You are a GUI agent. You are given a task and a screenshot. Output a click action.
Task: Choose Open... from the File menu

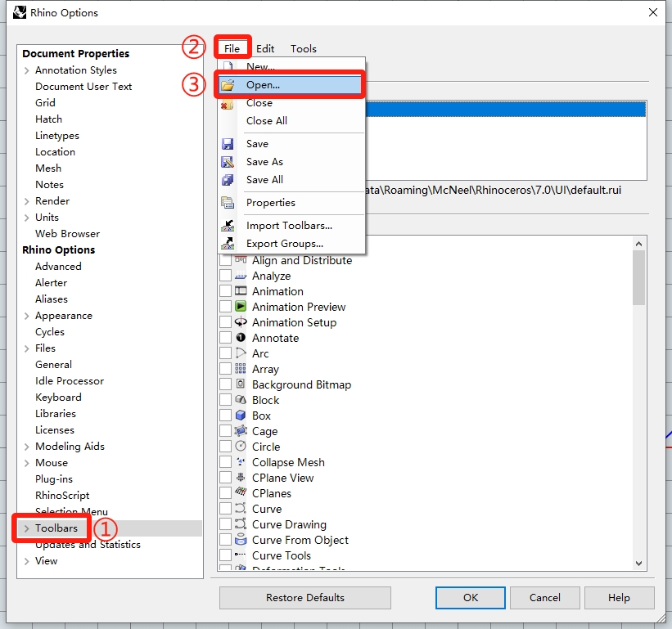click(291, 85)
